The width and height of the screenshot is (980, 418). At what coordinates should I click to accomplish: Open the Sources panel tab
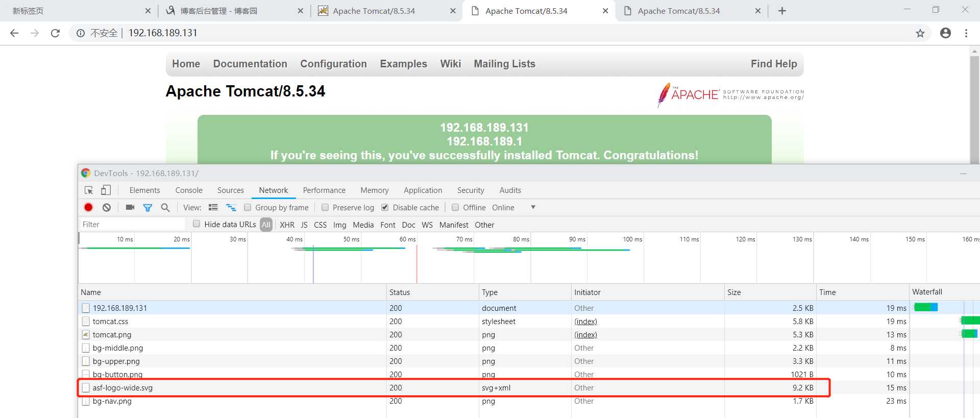coord(231,190)
